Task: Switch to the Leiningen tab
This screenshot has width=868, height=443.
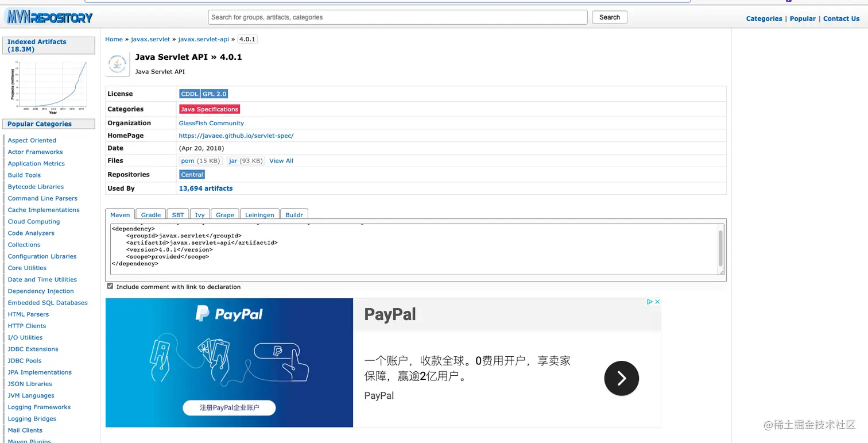Action: pos(260,214)
